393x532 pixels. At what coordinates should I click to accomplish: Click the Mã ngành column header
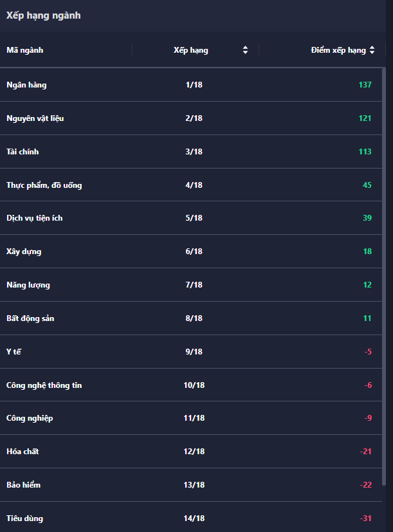tap(25, 50)
